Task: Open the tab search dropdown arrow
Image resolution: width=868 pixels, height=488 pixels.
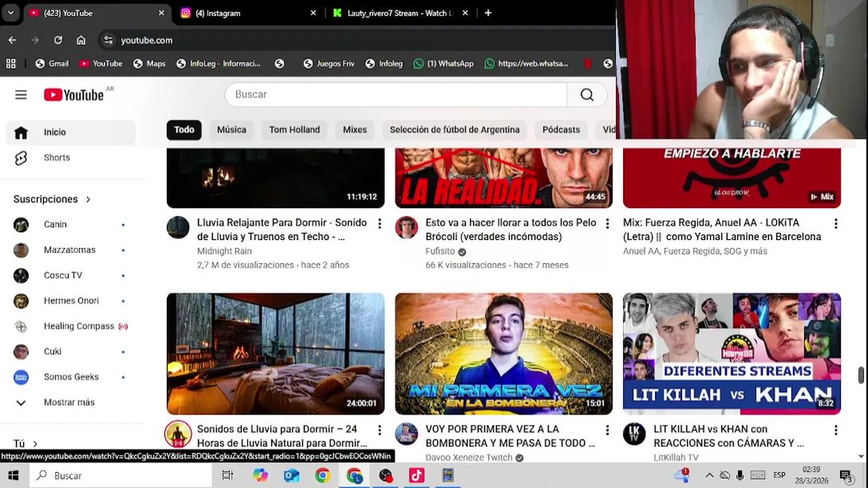Action: (10, 13)
